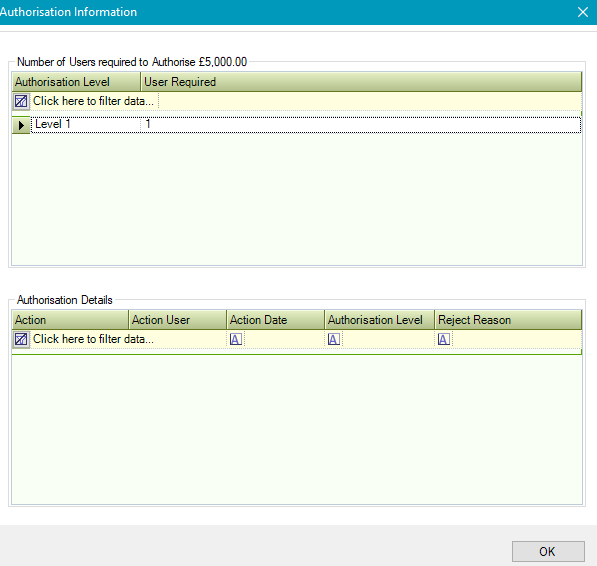Click the Action Date column header
The width and height of the screenshot is (597, 566).
tap(275, 320)
